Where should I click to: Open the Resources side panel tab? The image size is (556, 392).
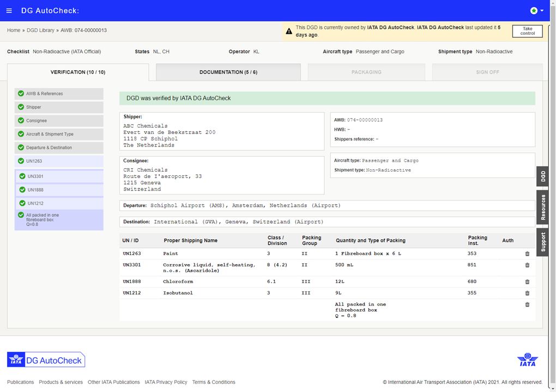click(x=542, y=207)
